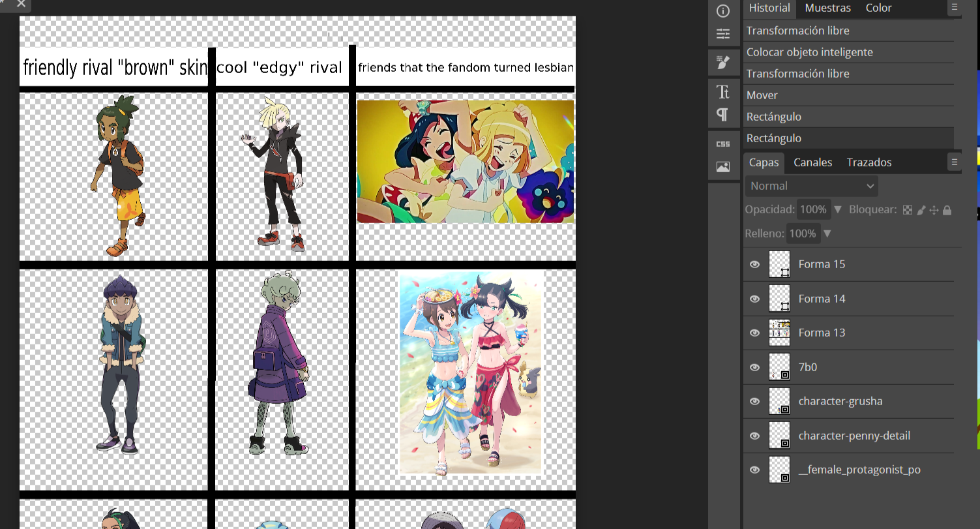Screen dimensions: 980x529
Task: Select the Forma 15 layer name
Action: (822, 264)
